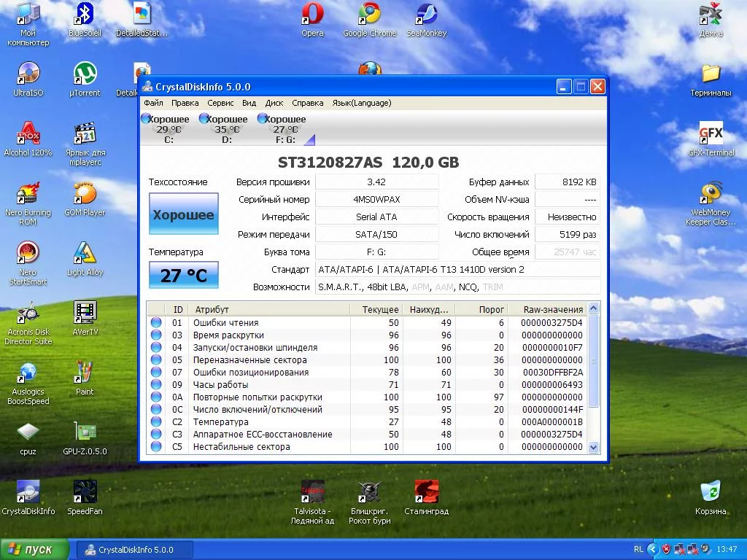Click the пуск Start button

34,550
